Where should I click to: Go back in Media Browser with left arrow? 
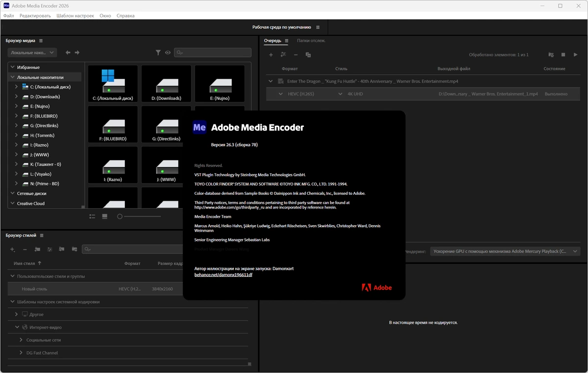[x=68, y=52]
